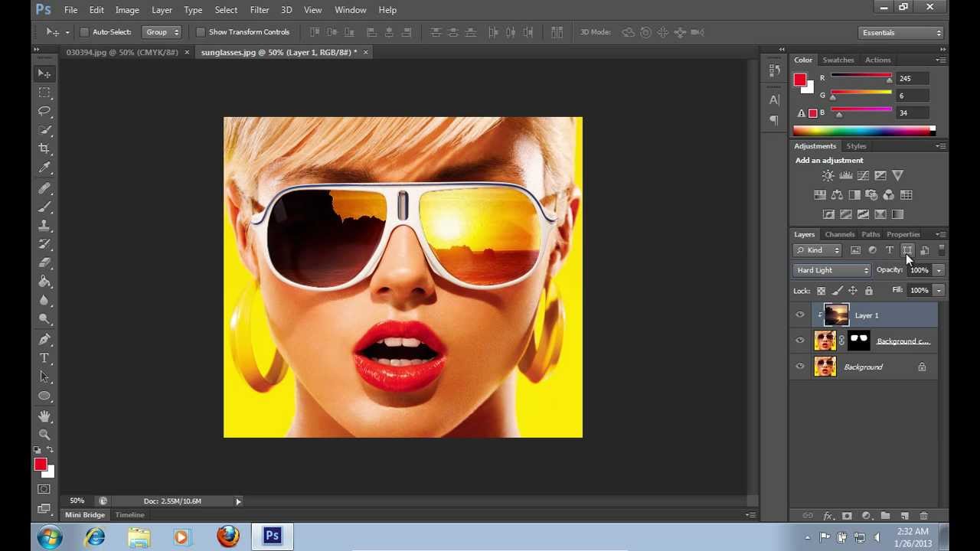Select the Move tool

tap(44, 73)
